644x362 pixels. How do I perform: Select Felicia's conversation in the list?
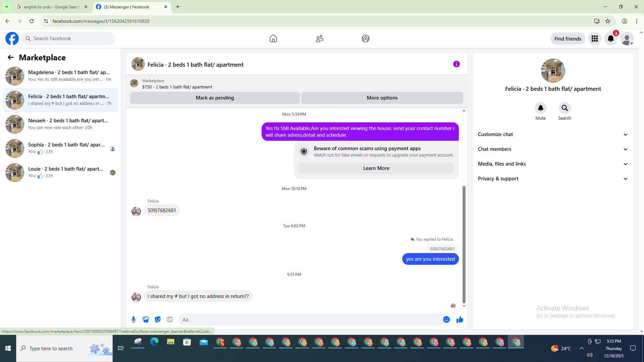[60, 100]
